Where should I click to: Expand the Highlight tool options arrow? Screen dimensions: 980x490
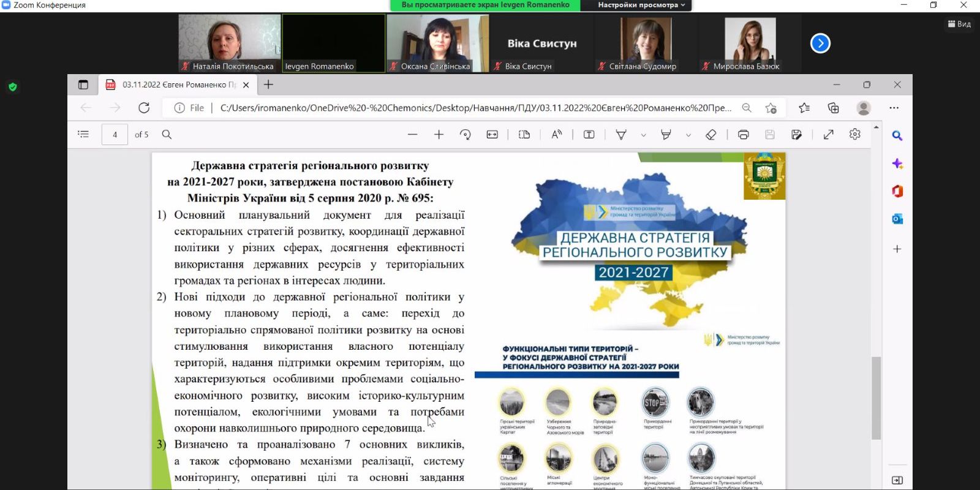point(688,135)
